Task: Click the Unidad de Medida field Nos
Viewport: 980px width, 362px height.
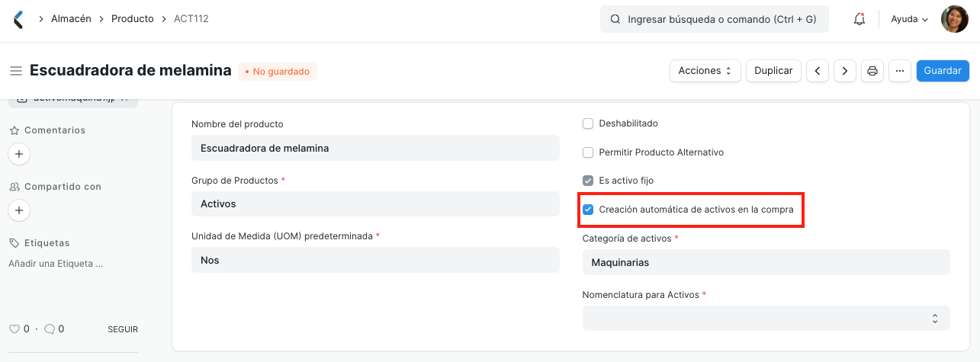Action: (375, 260)
